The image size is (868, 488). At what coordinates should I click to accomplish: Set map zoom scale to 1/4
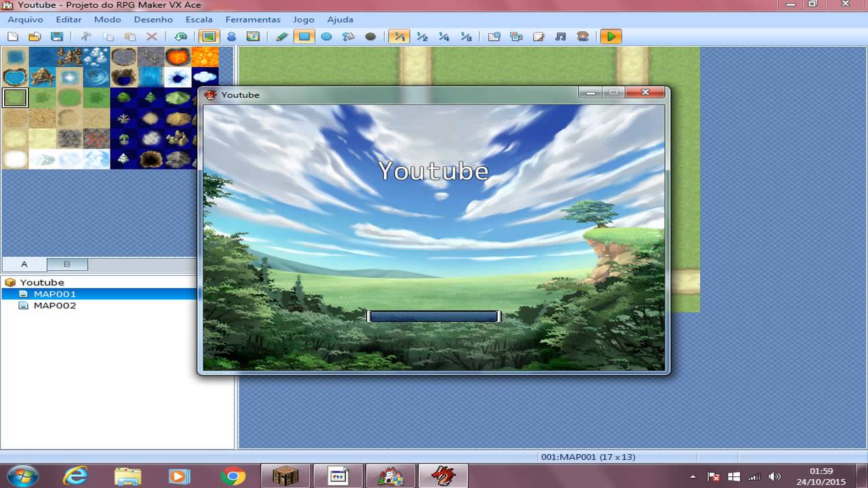pos(443,37)
